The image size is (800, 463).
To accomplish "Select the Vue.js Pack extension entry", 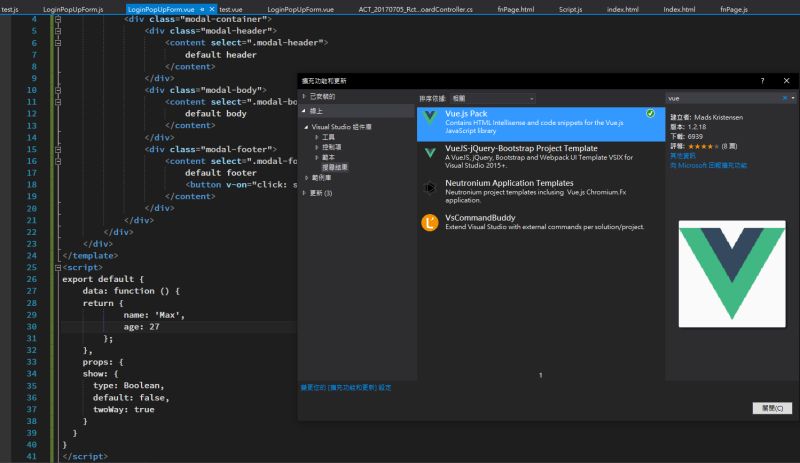I will [x=541, y=124].
